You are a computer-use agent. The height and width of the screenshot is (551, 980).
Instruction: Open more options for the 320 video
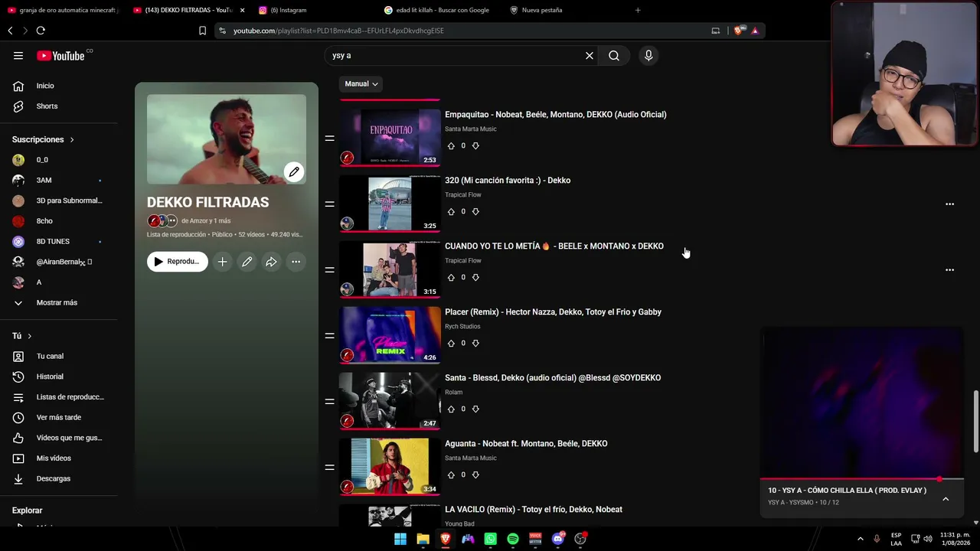click(949, 204)
